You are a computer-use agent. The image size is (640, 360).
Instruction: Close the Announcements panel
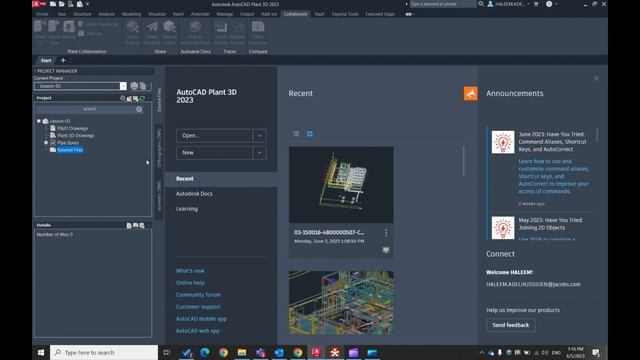pos(596,78)
